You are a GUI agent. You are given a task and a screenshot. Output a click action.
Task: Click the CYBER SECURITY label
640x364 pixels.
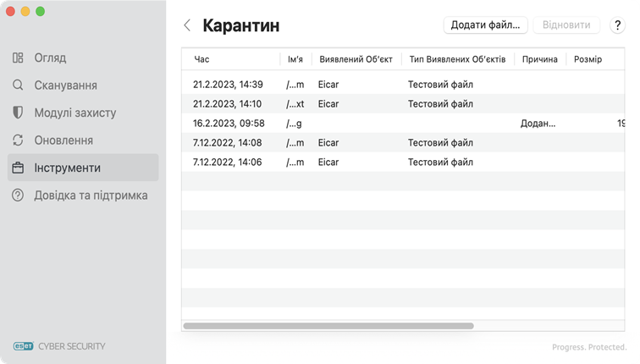[x=72, y=346]
